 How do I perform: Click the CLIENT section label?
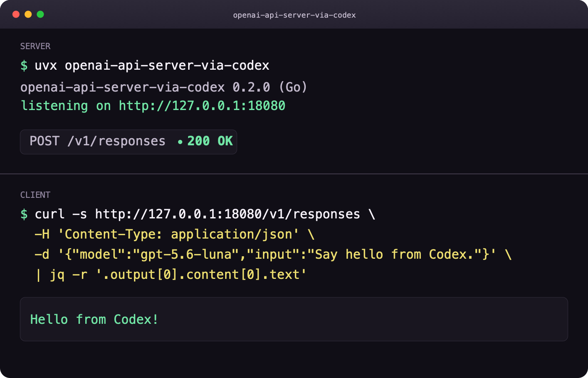[x=35, y=195]
